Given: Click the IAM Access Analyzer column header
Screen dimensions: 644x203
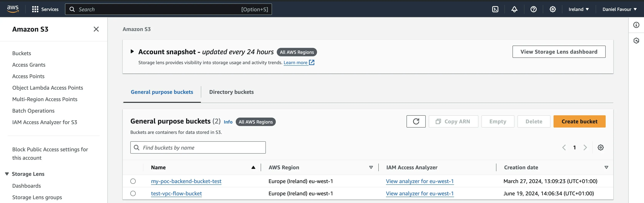Looking at the screenshot, I should pos(412,167).
